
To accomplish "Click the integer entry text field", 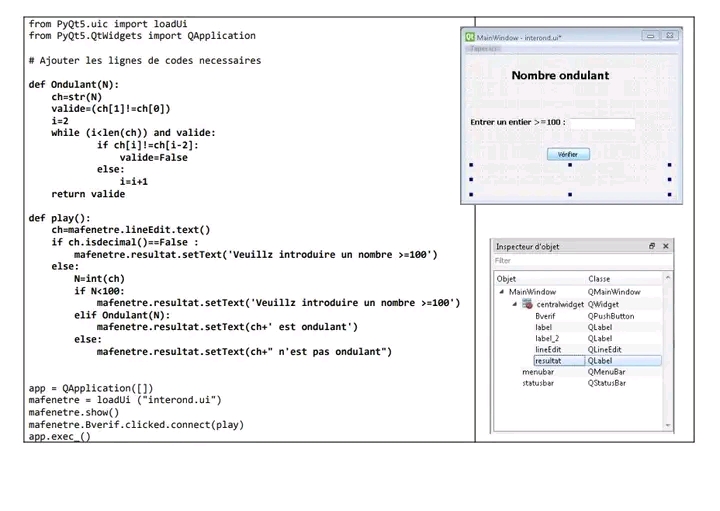I will [602, 124].
